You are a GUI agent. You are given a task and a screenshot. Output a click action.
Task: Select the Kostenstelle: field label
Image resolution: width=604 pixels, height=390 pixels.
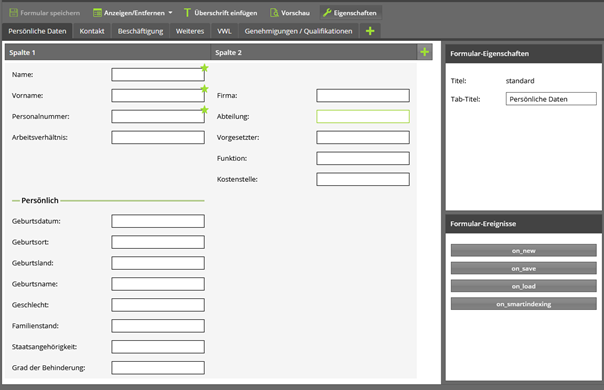[x=237, y=179]
